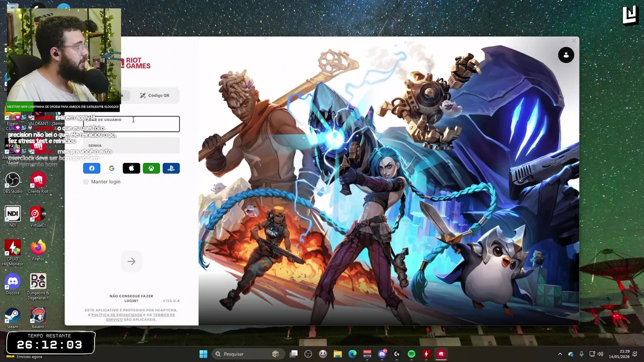Open the microphone tray icon
This screenshot has height=362, width=644.
pos(582,354)
